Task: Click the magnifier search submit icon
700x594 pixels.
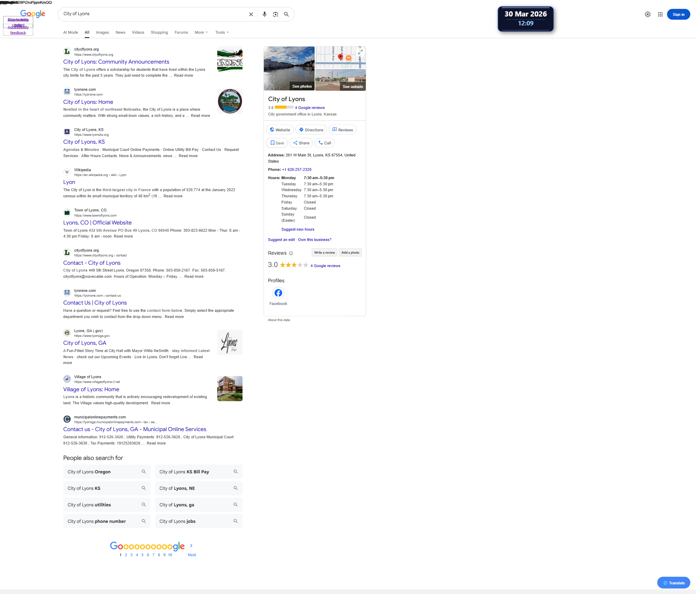Action: tap(286, 14)
